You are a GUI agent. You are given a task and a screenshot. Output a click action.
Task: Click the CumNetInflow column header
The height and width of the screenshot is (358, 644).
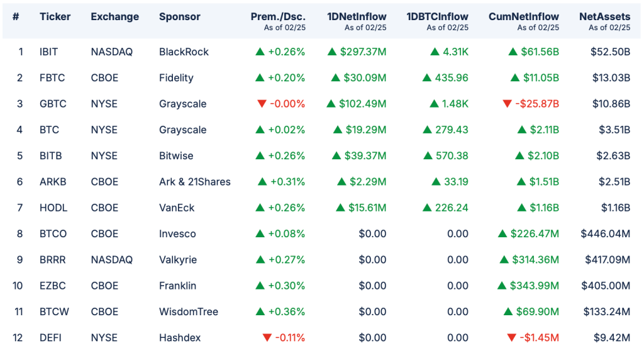[524, 16]
